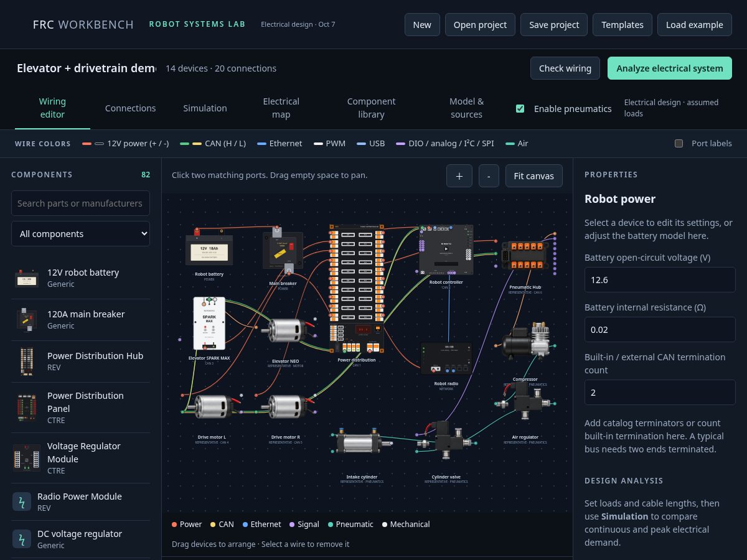Click the Air wire color legend
The height and width of the screenshot is (560, 747).
pyautogui.click(x=517, y=144)
